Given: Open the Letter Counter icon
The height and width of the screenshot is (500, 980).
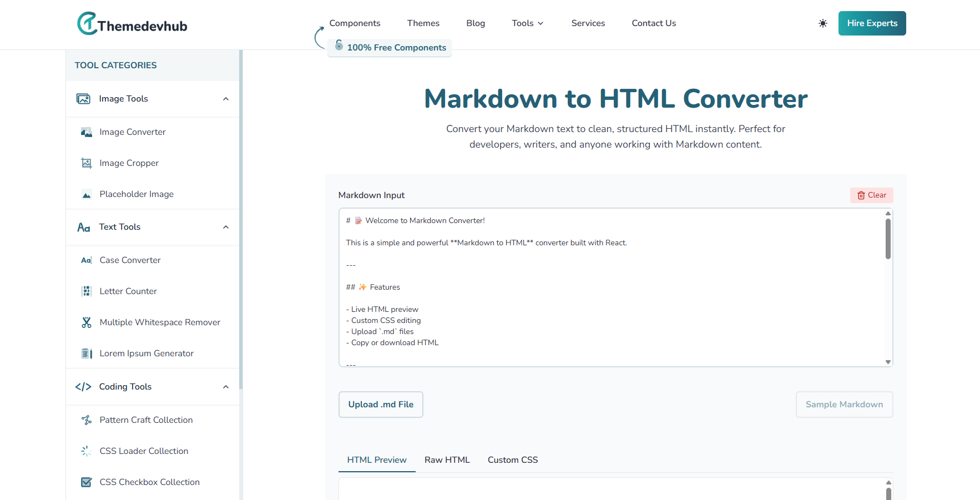Looking at the screenshot, I should point(87,291).
